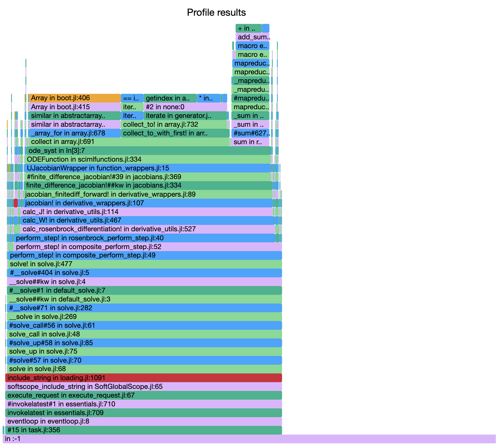The height and width of the screenshot is (448, 504).
Task: Click 'jacobian! in derivative_wrappers.jl:107' frame
Action: [148, 203]
